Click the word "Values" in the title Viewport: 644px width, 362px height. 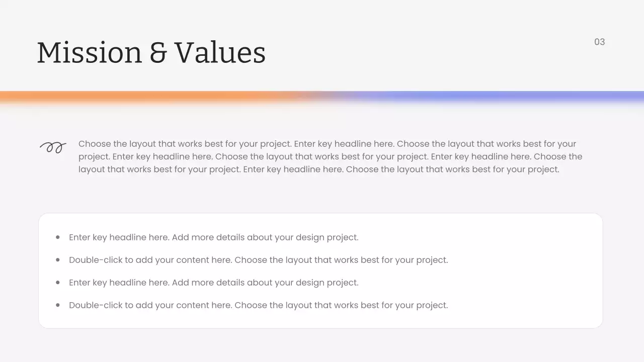[x=220, y=53]
